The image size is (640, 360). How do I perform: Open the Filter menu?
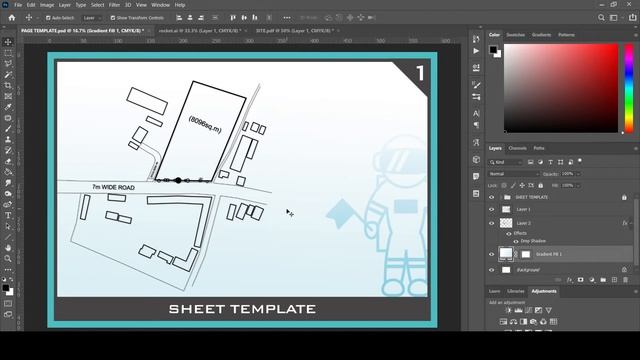(114, 5)
